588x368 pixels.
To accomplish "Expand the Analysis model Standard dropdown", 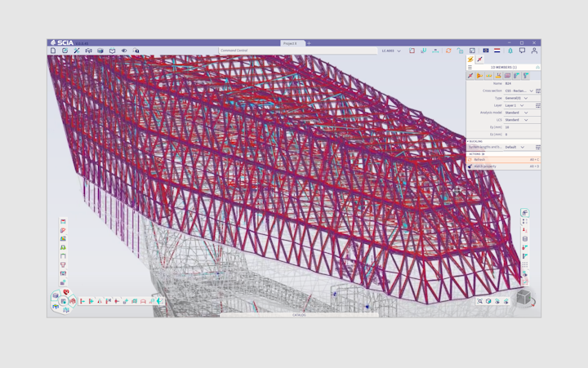I will [x=527, y=113].
